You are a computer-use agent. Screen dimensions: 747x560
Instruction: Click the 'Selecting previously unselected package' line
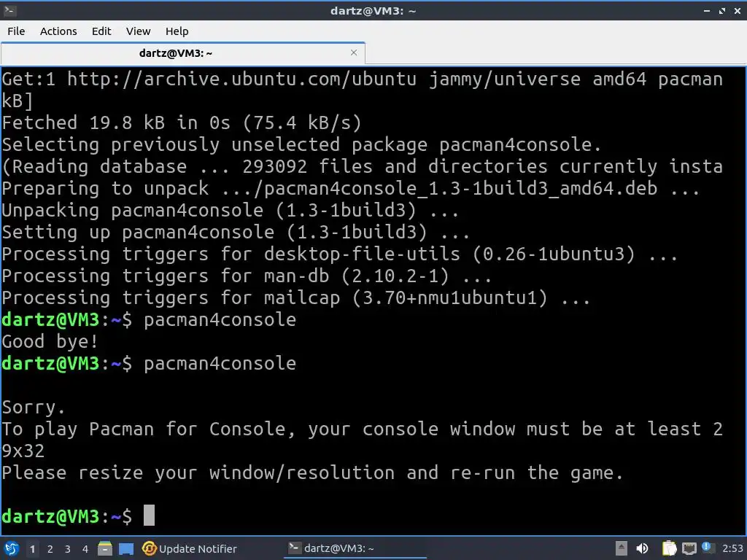point(301,144)
